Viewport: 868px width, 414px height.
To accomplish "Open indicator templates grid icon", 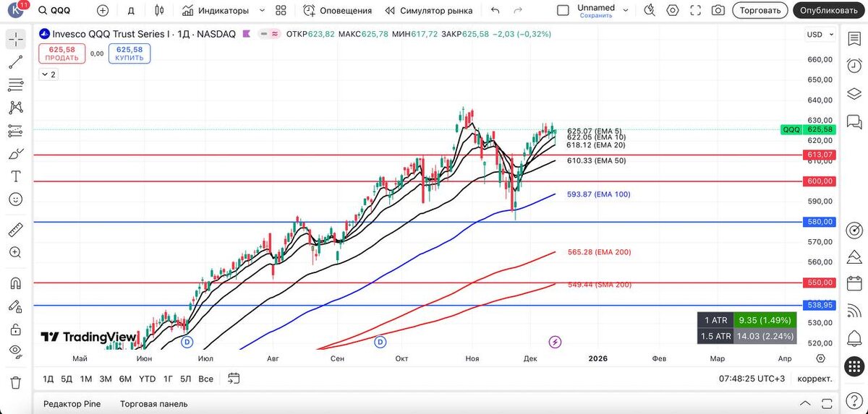I will point(281,11).
